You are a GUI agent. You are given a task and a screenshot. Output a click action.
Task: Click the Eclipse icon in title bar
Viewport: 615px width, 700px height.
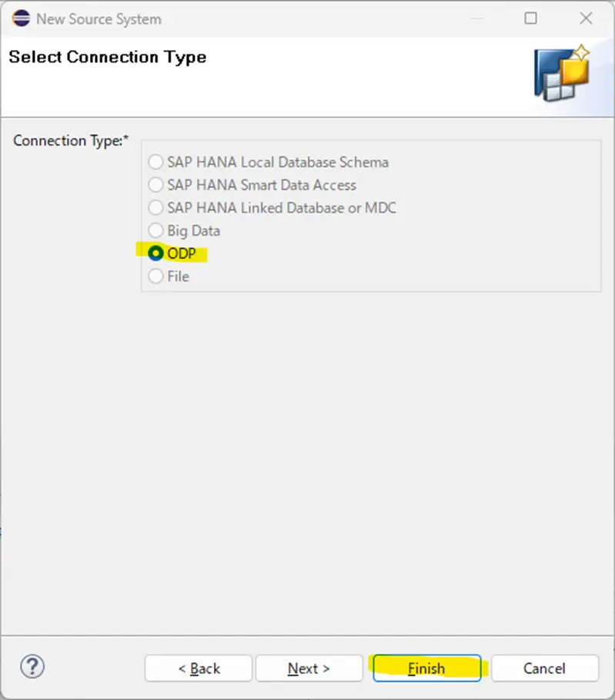(21, 18)
